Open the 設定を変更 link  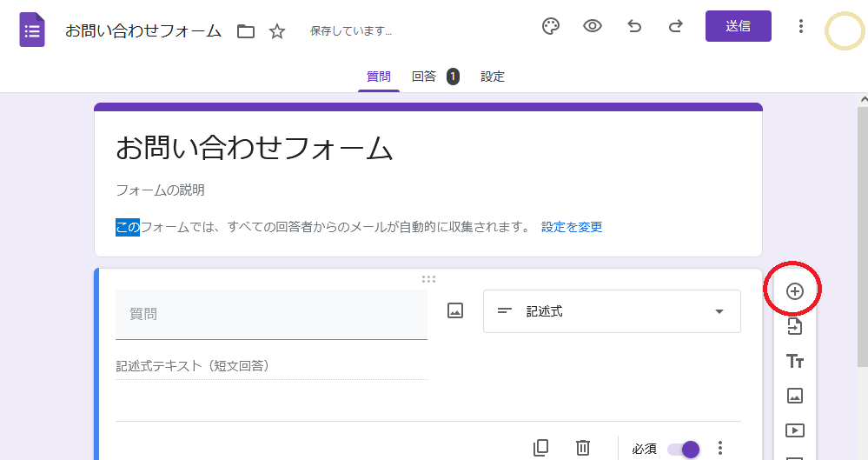pos(572,227)
